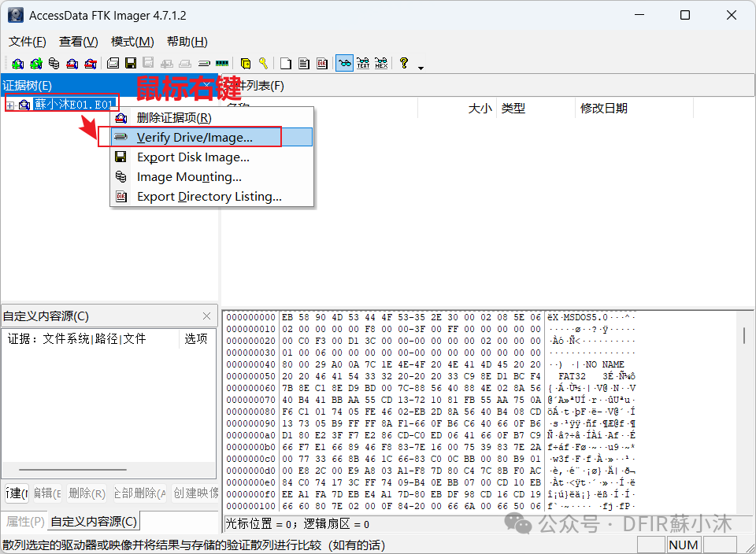Sort file list by 类型 column
The image size is (756, 554).
pyautogui.click(x=535, y=109)
